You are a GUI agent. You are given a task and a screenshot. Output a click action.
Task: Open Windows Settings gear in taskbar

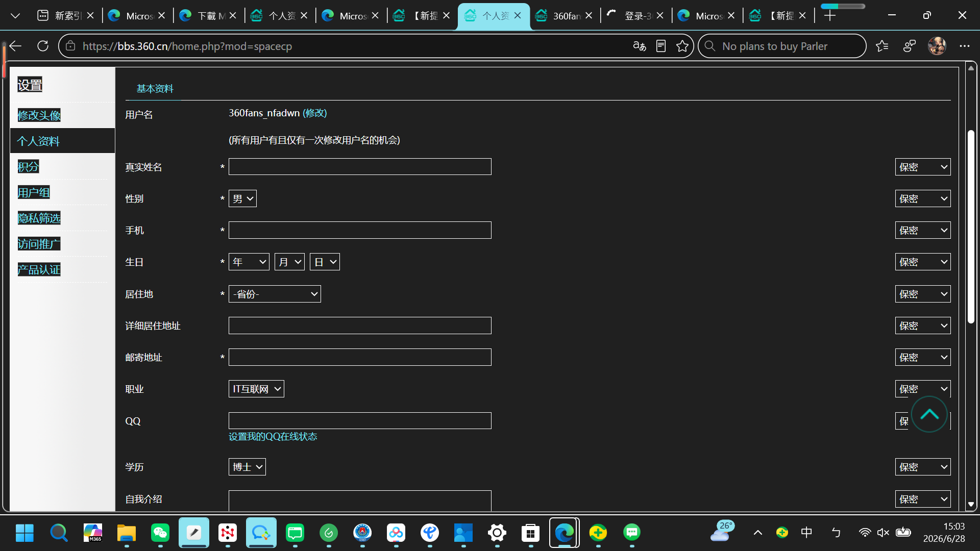[497, 533]
